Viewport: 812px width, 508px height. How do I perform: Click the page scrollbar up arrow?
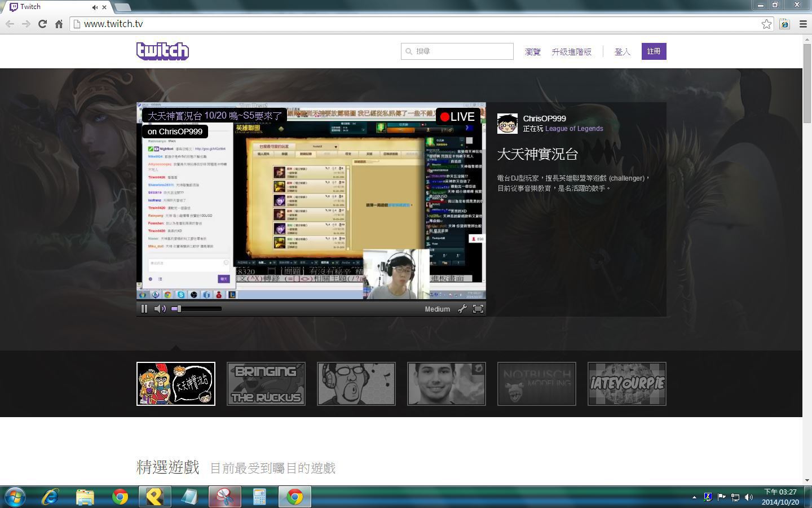807,40
